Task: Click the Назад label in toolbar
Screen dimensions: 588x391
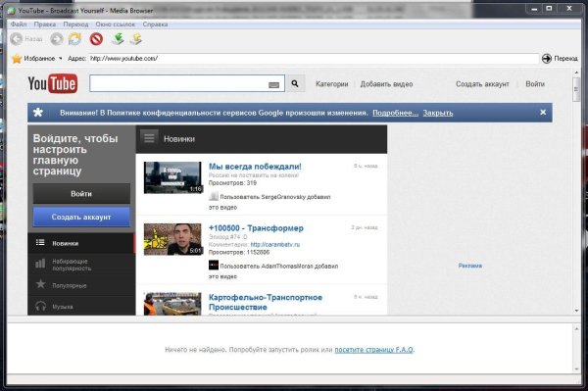Action: pyautogui.click(x=33, y=39)
